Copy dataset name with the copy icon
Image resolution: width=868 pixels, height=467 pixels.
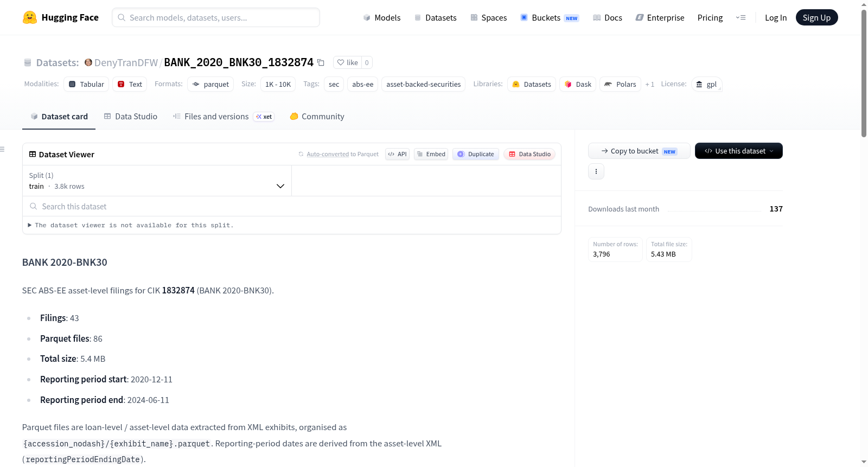coord(321,62)
